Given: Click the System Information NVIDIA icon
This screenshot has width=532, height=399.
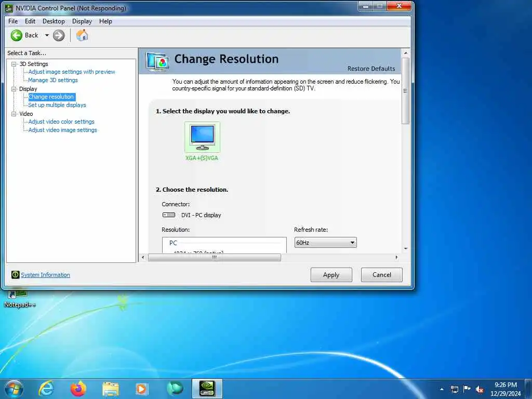Looking at the screenshot, I should coord(15,274).
